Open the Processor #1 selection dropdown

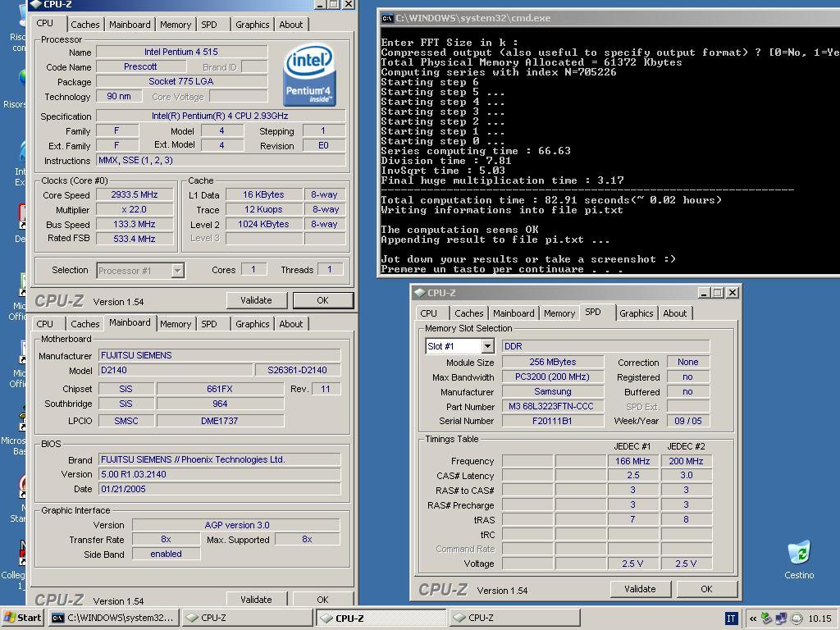pos(177,271)
